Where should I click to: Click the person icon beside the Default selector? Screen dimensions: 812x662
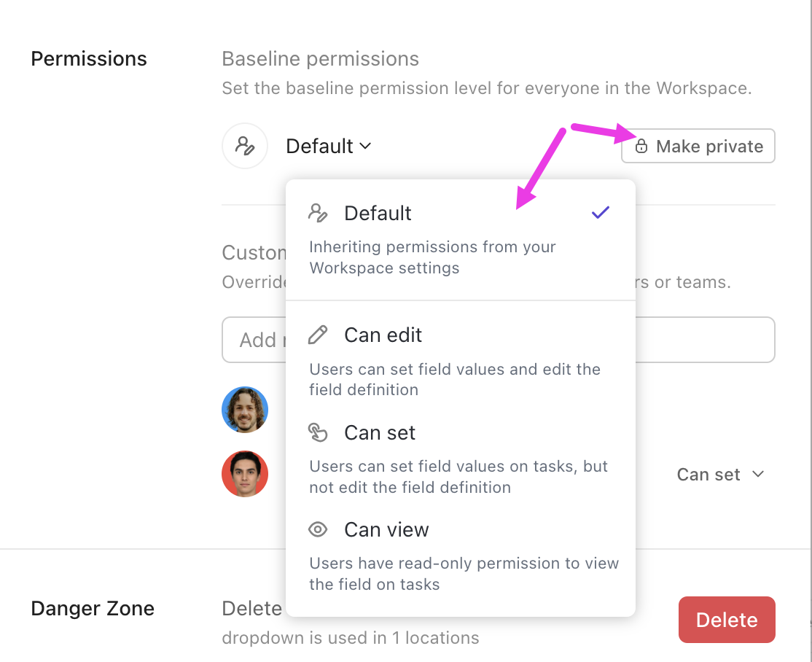[x=245, y=146]
